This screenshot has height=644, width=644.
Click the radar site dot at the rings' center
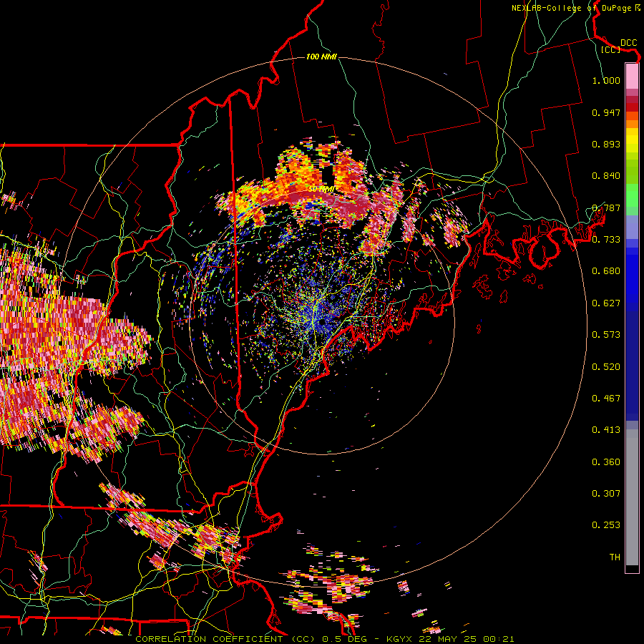[322, 322]
